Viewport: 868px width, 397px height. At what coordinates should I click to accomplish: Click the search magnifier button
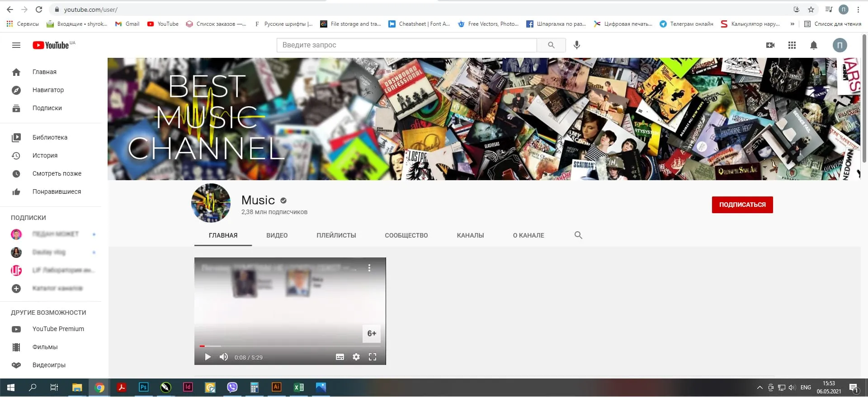click(551, 45)
